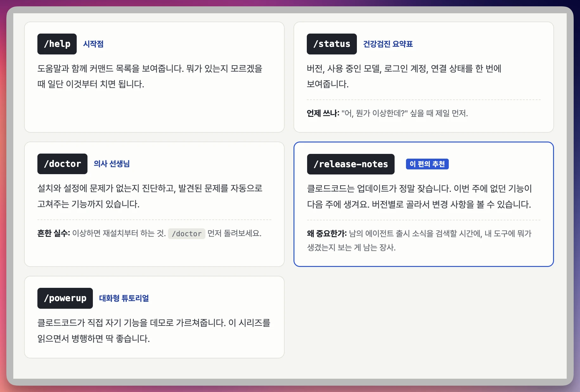The width and height of the screenshot is (580, 392).
Task: Select the 의사 선생님 label
Action: click(112, 164)
